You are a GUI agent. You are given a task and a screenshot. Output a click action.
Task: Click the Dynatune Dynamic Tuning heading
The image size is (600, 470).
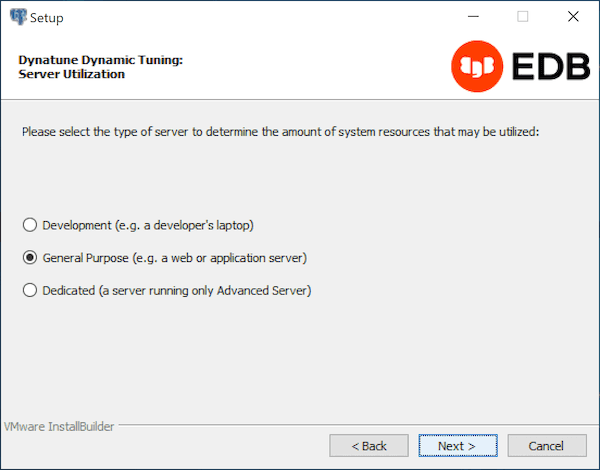[x=100, y=60]
